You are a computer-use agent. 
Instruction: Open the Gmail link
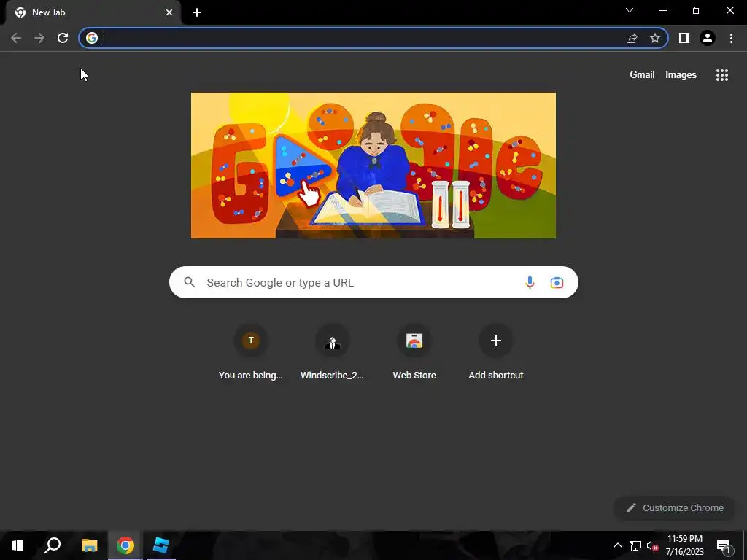coord(642,75)
